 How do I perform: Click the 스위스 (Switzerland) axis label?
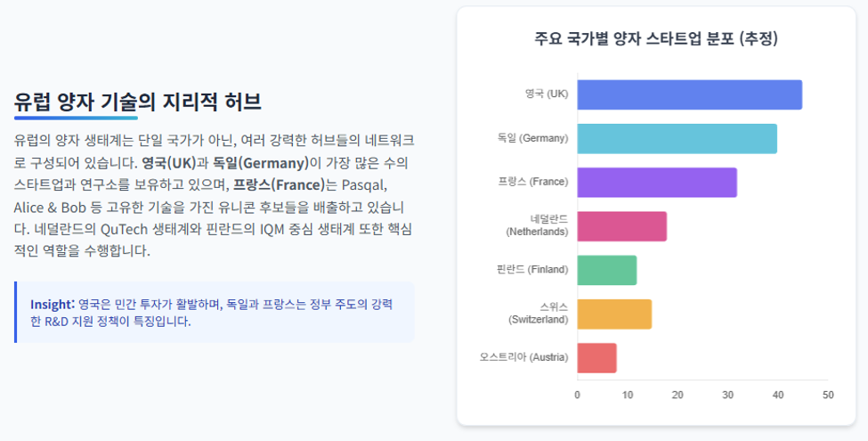pyautogui.click(x=538, y=314)
